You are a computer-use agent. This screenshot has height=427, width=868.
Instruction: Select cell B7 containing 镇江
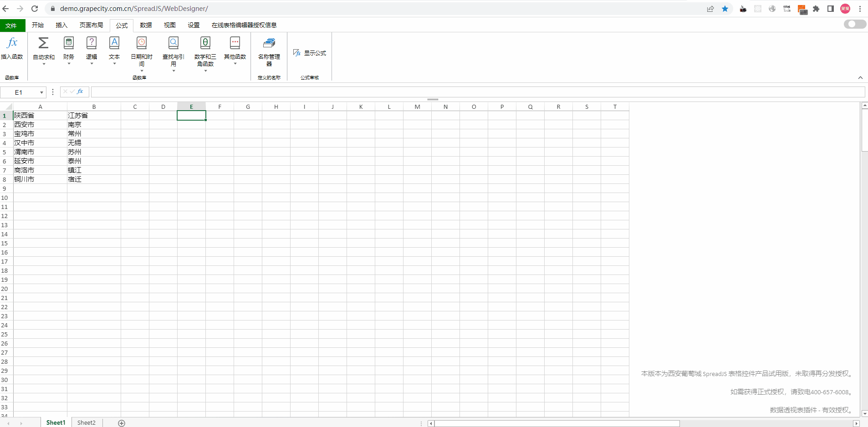click(x=94, y=170)
